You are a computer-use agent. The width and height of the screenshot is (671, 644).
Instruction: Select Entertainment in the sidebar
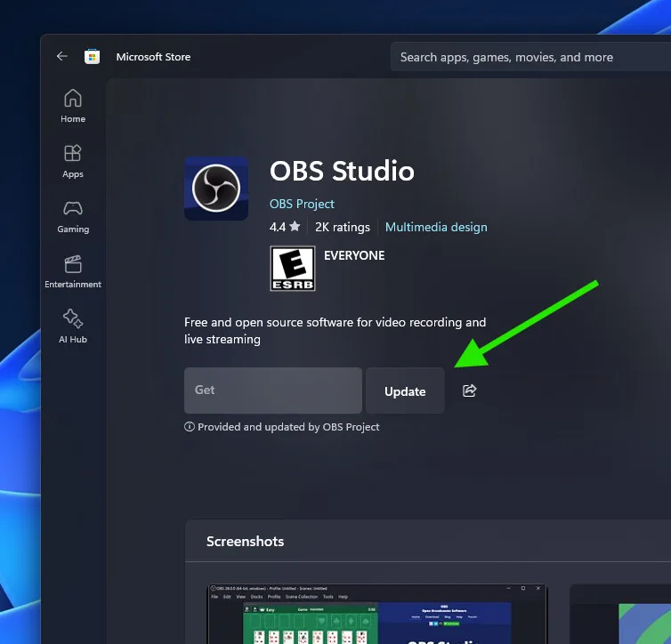[x=73, y=271]
